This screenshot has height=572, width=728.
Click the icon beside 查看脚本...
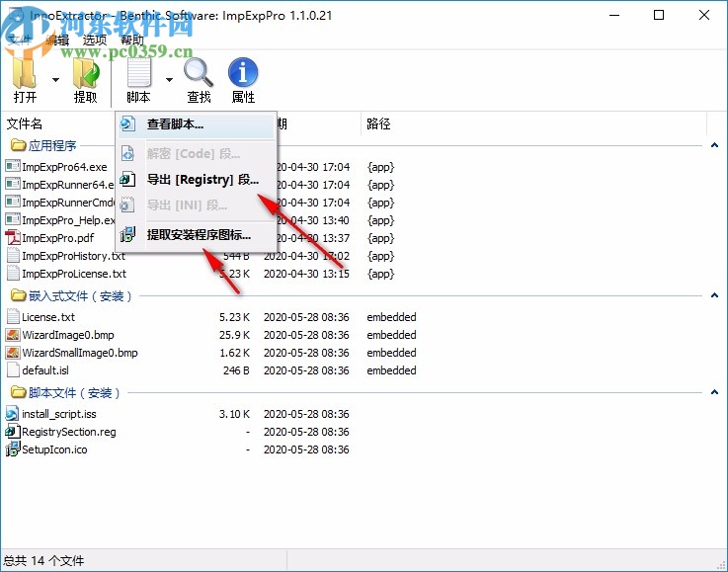127,124
